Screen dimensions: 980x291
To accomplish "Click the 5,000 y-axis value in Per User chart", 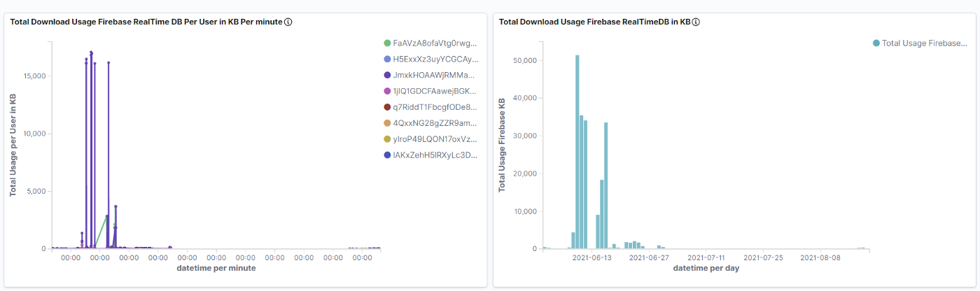I will point(36,191).
